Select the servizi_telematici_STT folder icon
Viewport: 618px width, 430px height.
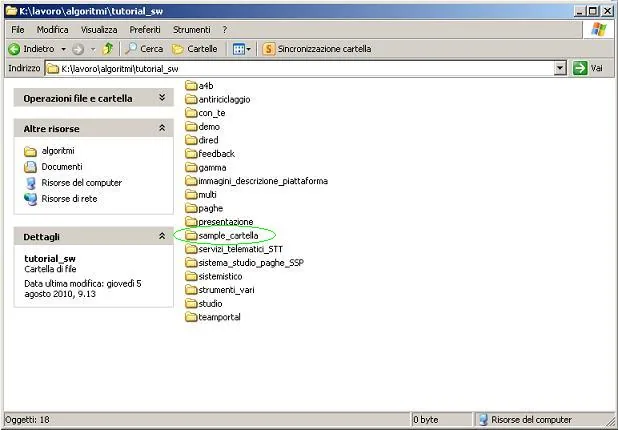(x=191, y=249)
